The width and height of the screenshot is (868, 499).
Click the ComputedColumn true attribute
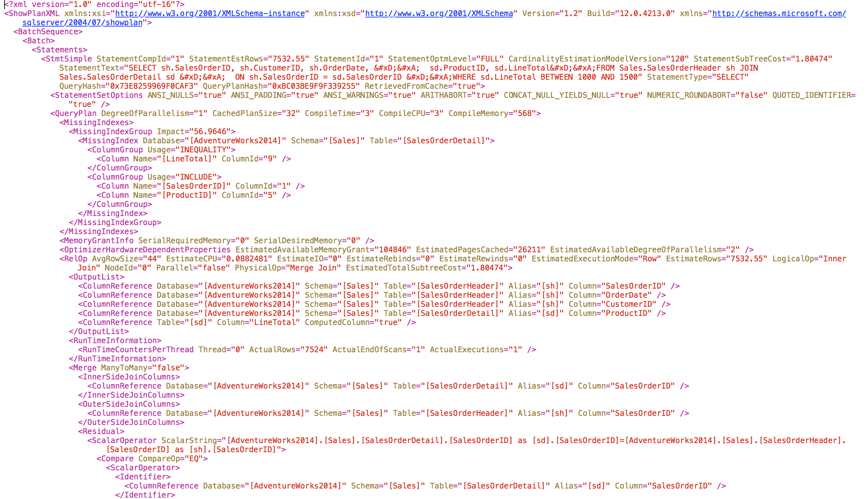coord(353,322)
